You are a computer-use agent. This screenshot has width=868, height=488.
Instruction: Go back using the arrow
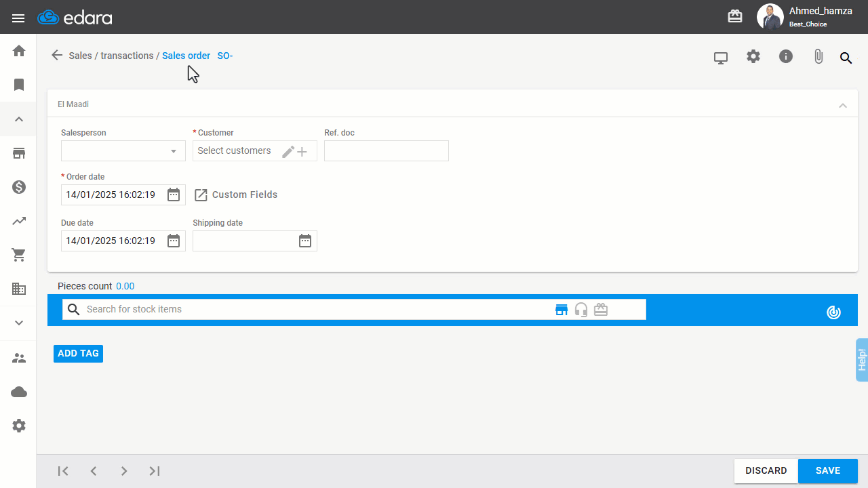57,55
